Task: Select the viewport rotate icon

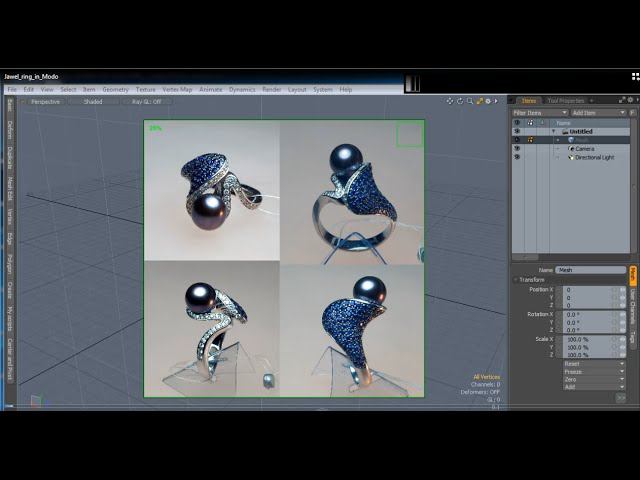Action: pyautogui.click(x=460, y=101)
